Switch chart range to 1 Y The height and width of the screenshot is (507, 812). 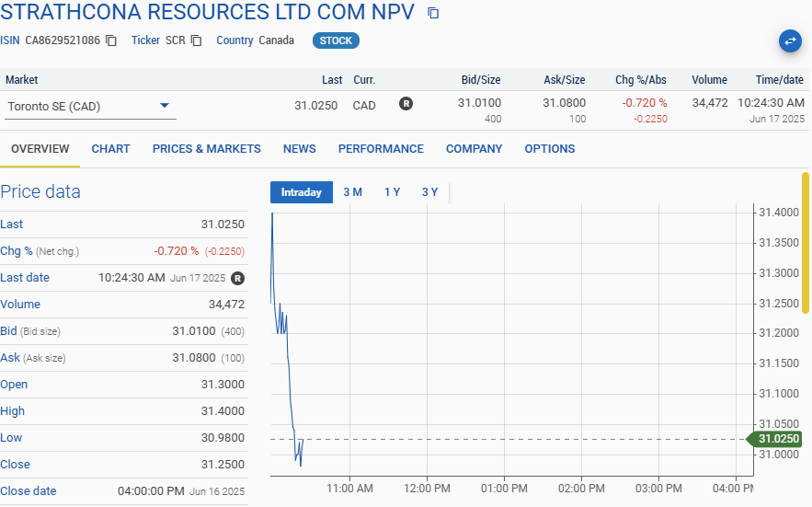(x=392, y=192)
